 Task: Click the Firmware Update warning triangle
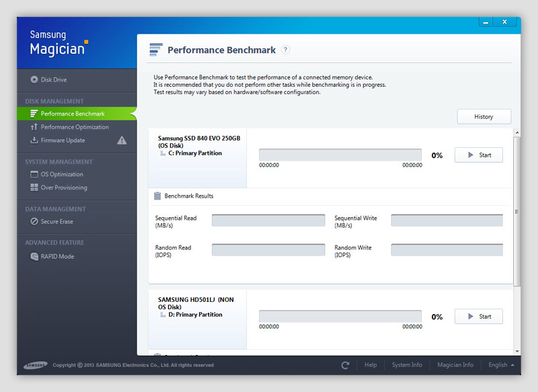pos(122,141)
